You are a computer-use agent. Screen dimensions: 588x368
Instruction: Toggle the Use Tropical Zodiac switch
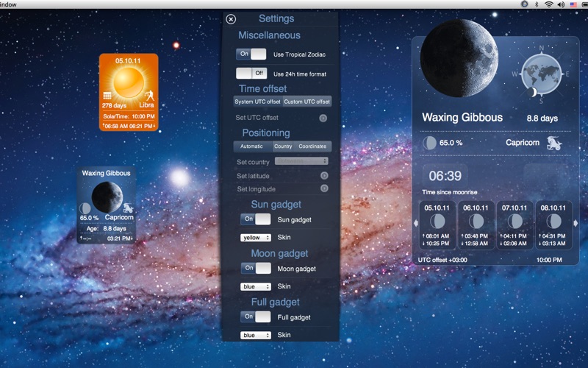(x=251, y=54)
